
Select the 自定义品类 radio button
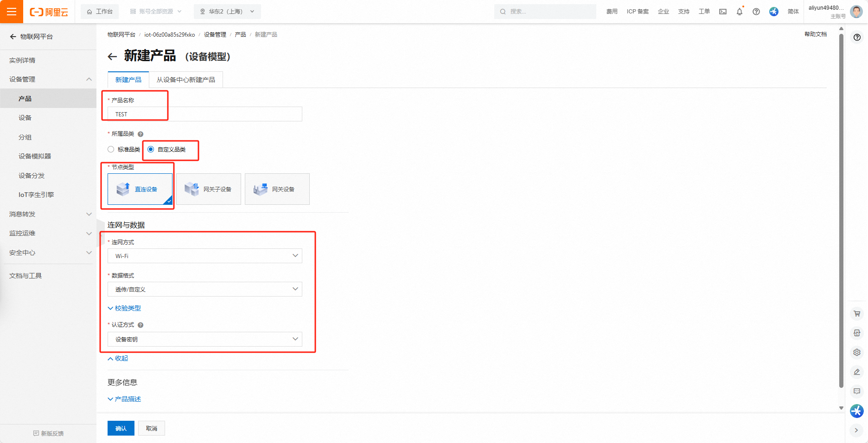click(x=151, y=149)
